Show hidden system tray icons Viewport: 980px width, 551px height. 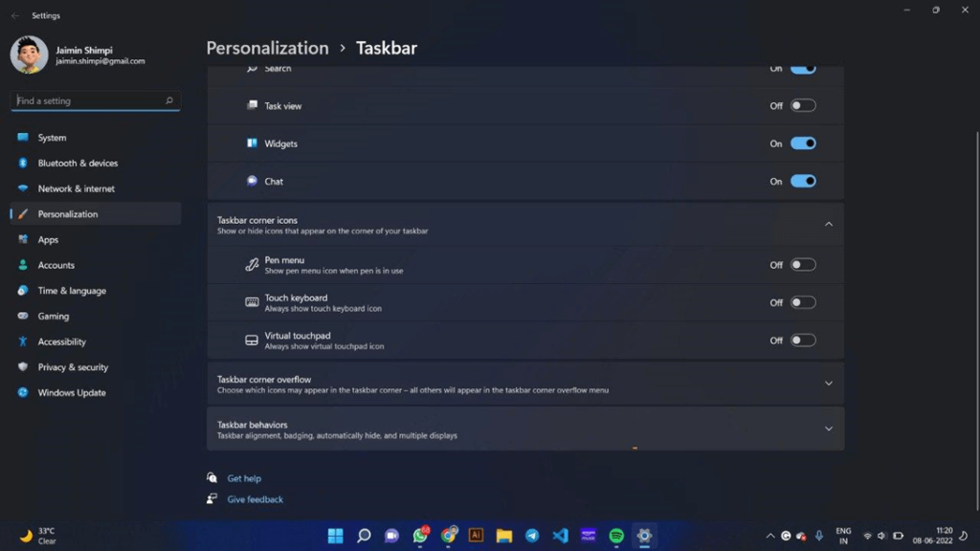pos(770,536)
